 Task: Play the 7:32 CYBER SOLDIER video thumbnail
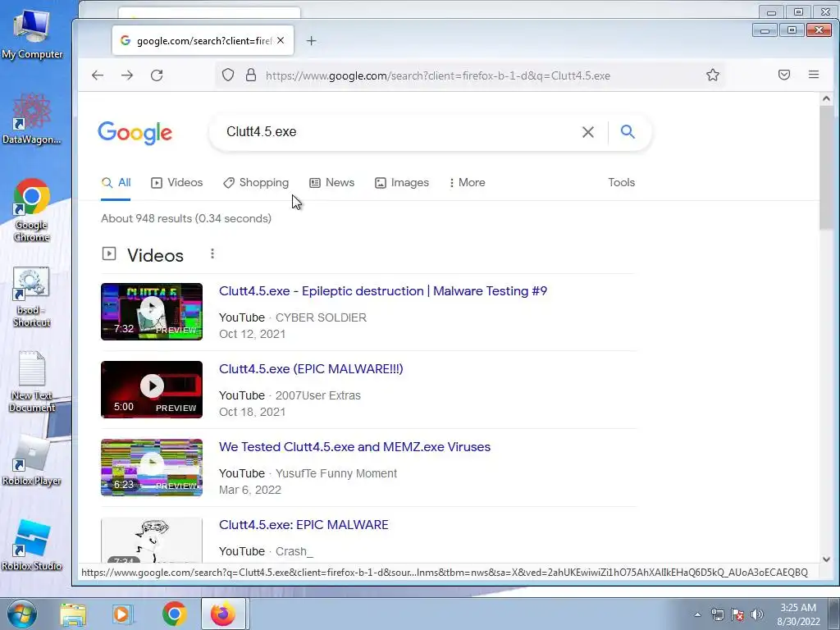coord(152,312)
